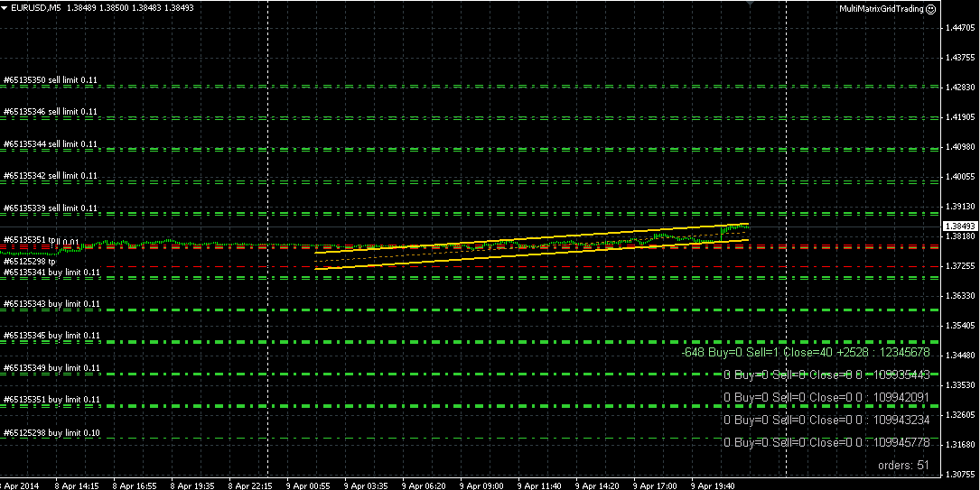Image resolution: width=980 pixels, height=490 pixels.
Task: Click the status line ending 109942091
Action: pos(826,397)
